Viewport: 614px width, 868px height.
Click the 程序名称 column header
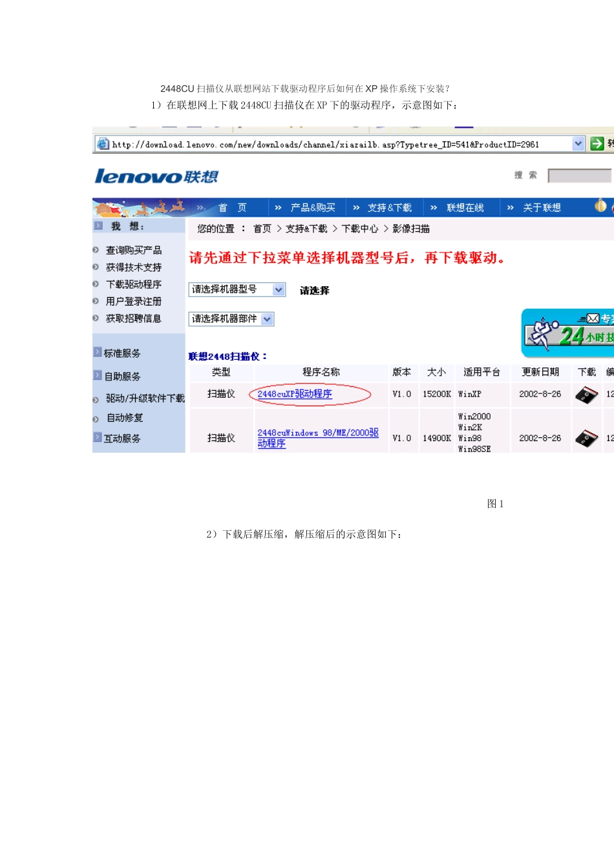321,372
